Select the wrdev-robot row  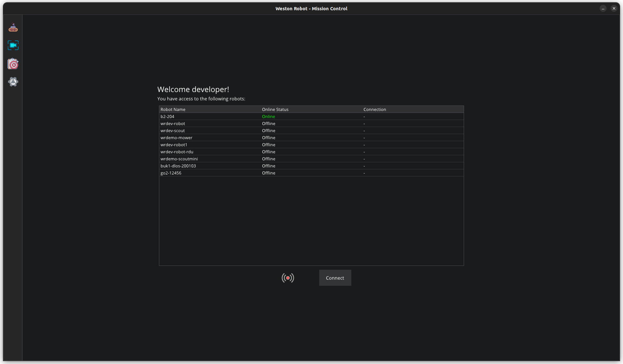pos(311,123)
